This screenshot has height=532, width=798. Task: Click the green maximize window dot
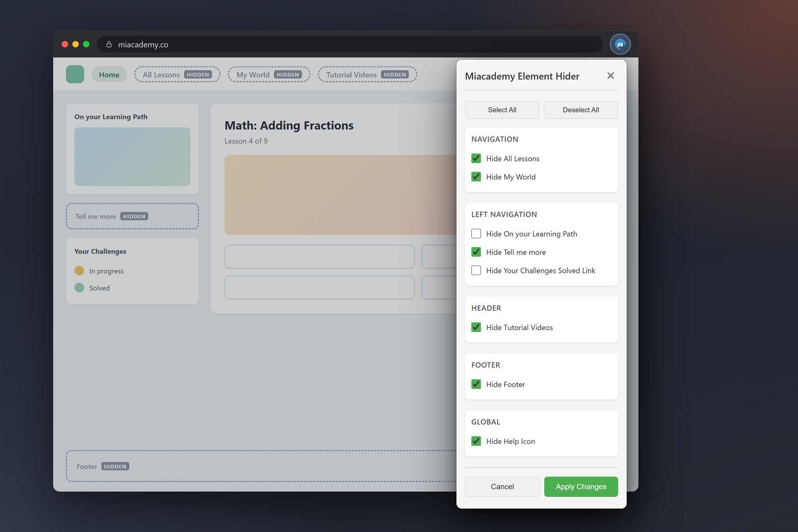[86, 44]
